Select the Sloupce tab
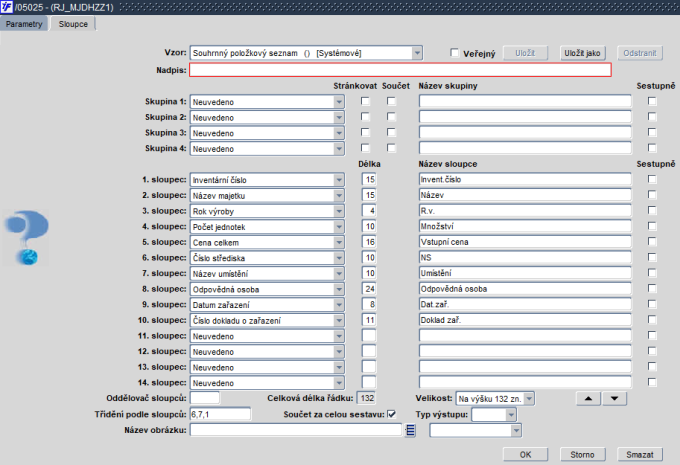Viewport: 680px width, 465px height. click(73, 24)
